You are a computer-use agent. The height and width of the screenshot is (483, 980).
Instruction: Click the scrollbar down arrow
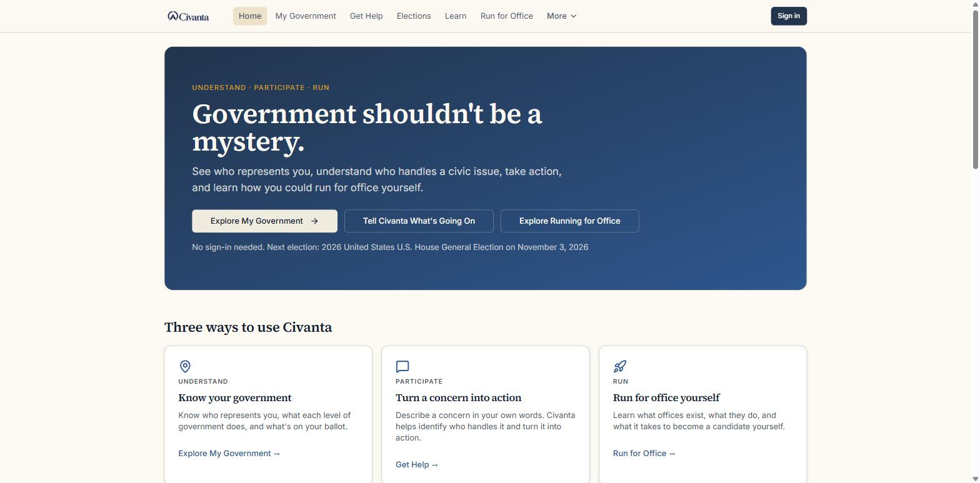(x=975, y=479)
